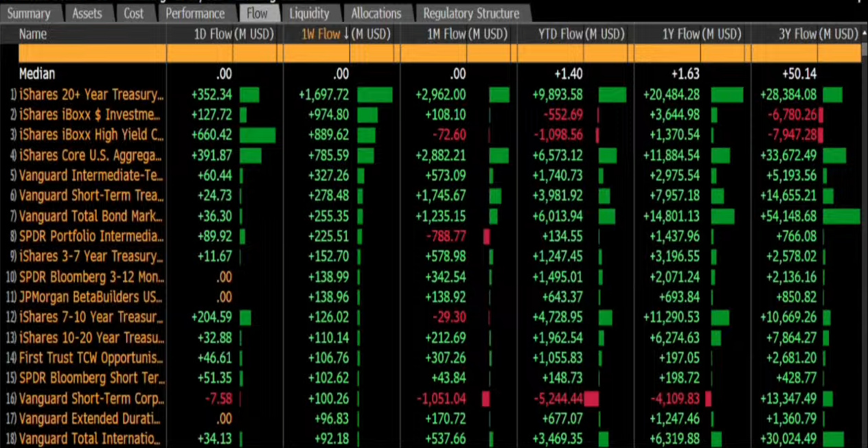868x448 pixels.
Task: Click the +30,024.49 3Y flow value
Action: point(788,439)
